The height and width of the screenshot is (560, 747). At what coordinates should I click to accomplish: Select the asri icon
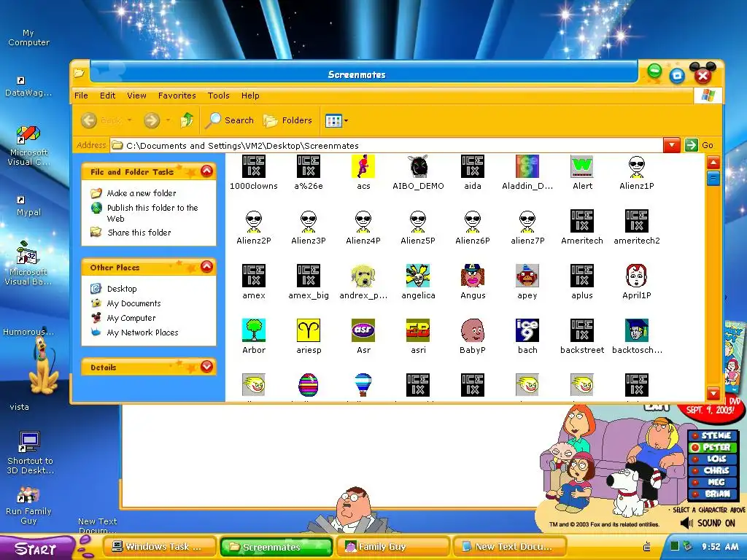(x=418, y=330)
